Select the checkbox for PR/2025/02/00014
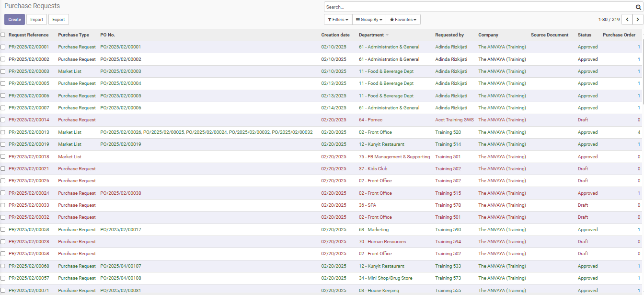The height and width of the screenshot is (295, 644). coord(3,120)
